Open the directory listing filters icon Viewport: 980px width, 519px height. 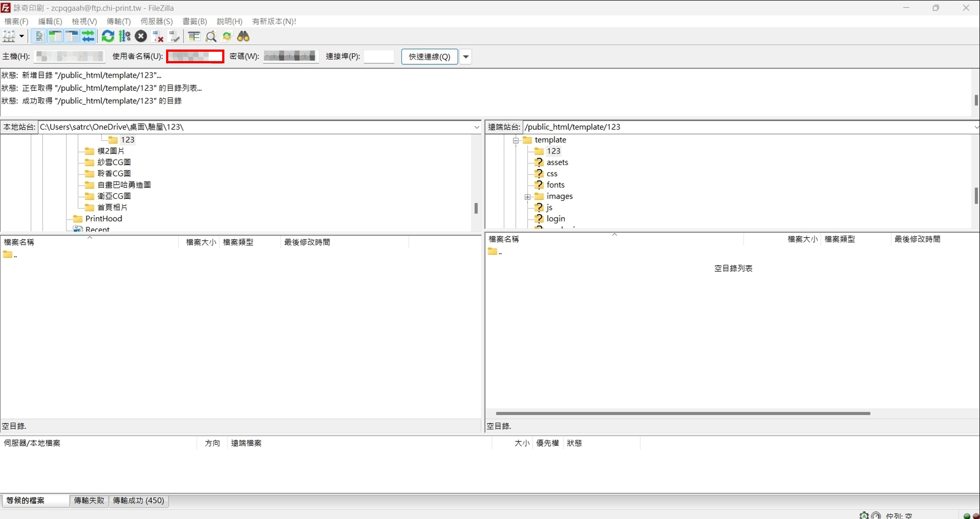194,36
